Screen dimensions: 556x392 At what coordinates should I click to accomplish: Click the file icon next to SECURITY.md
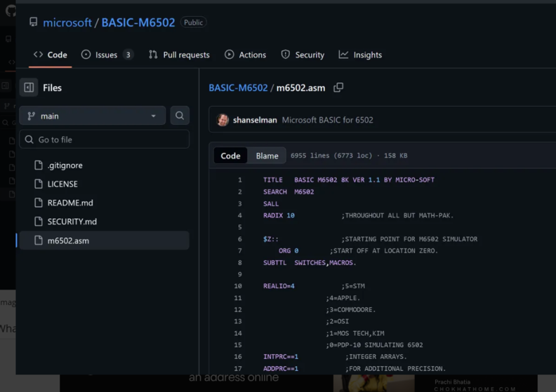pyautogui.click(x=39, y=222)
